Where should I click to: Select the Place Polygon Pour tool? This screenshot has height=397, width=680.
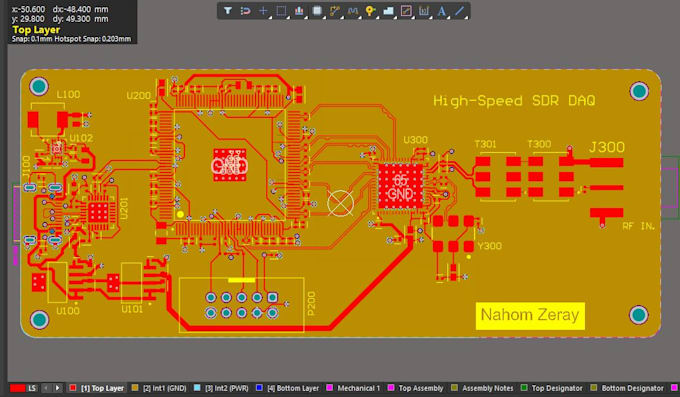(x=388, y=11)
